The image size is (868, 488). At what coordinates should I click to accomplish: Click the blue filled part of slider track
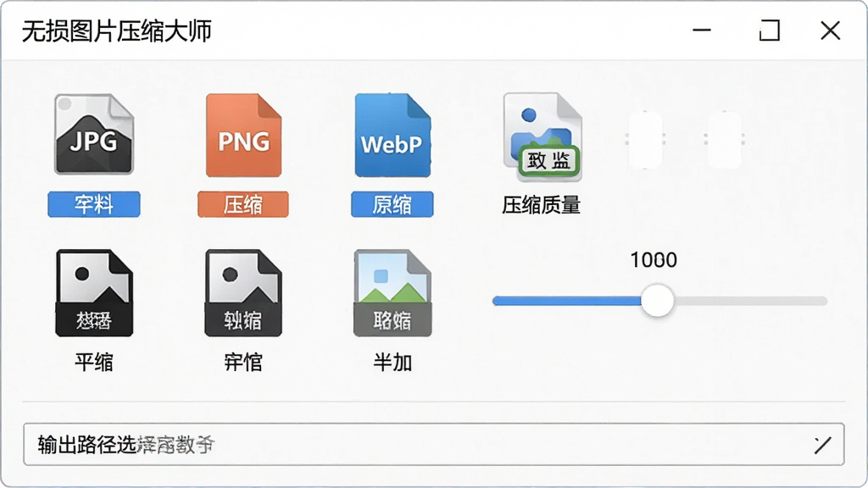[x=567, y=301]
